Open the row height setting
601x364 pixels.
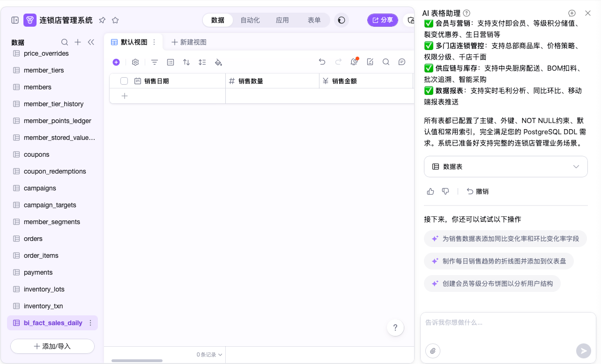click(x=202, y=62)
